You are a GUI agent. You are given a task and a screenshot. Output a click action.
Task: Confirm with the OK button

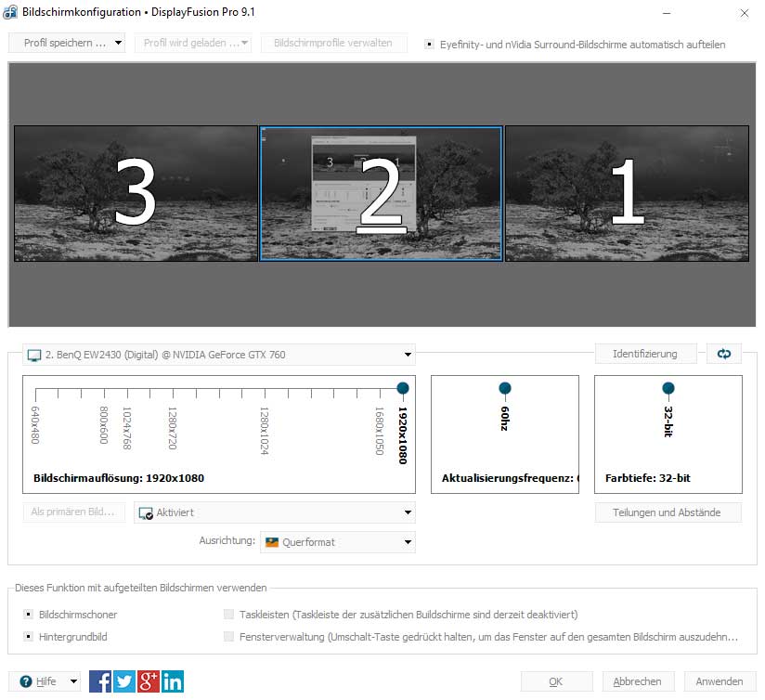point(557,681)
